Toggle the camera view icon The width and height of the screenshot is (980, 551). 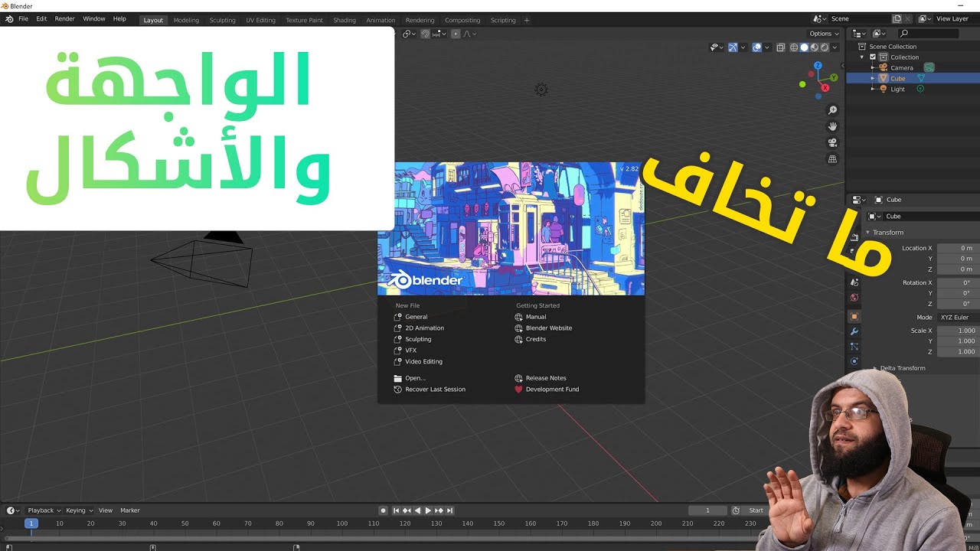(x=833, y=143)
